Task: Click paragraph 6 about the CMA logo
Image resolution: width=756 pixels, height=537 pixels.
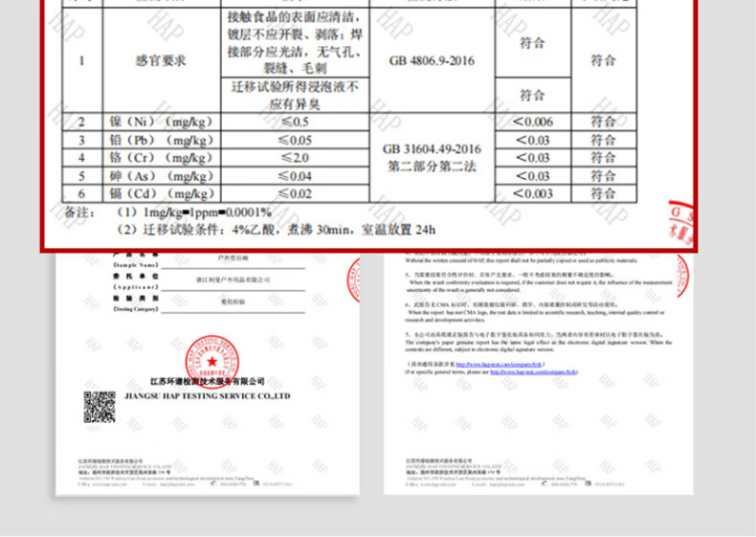Action: pos(535,312)
